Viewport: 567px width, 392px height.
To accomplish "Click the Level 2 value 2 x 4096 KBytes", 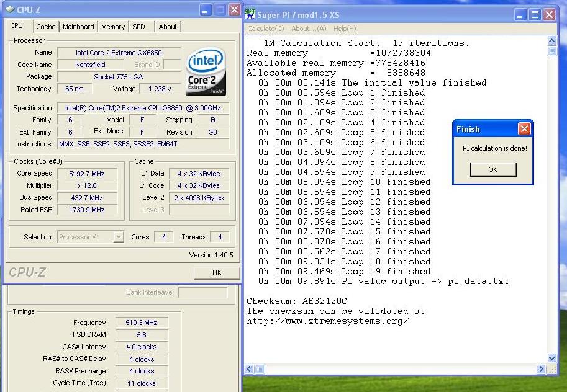I will coord(199,198).
